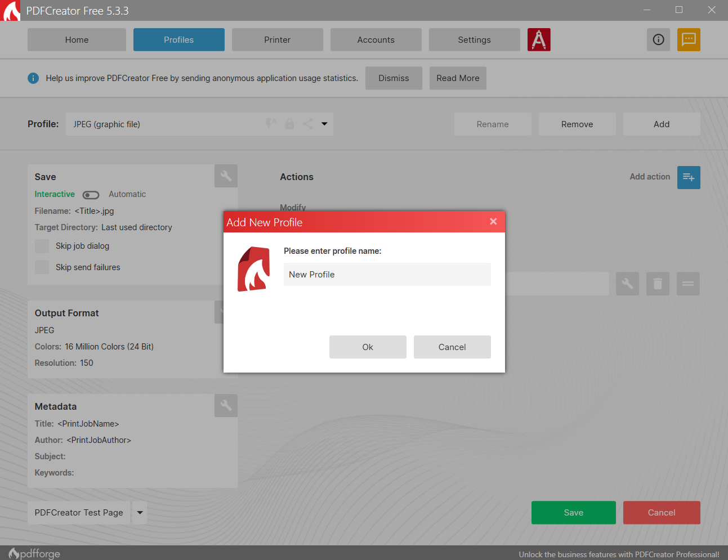728x560 pixels.
Task: Click Target Directory: Last used directory text
Action: click(104, 227)
